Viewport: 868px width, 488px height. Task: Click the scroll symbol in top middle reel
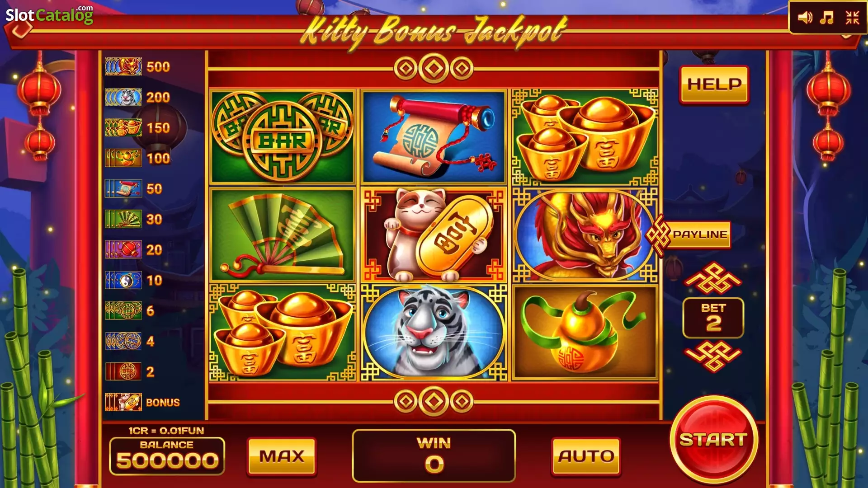pyautogui.click(x=434, y=136)
